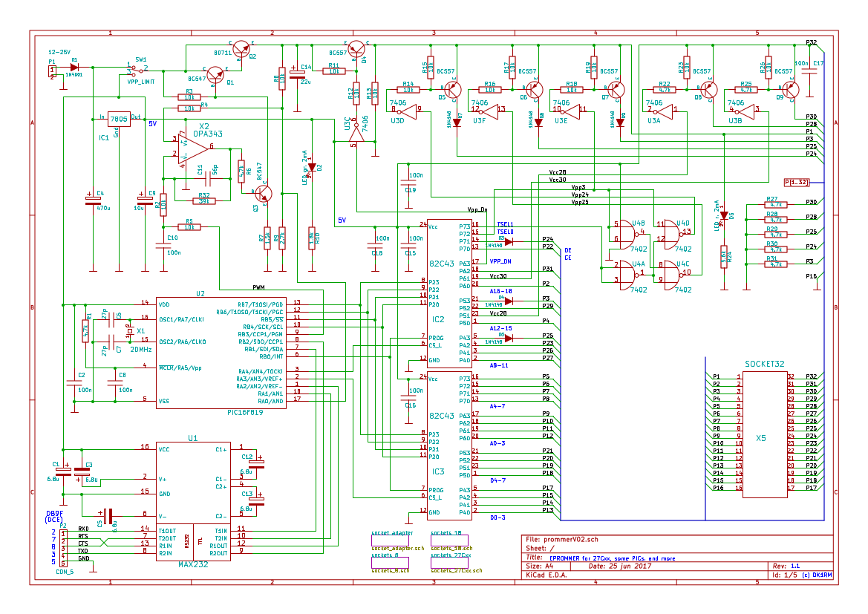Select the PIC16F819 microcontroller U2 body
The image size is (868, 614).
[221, 353]
